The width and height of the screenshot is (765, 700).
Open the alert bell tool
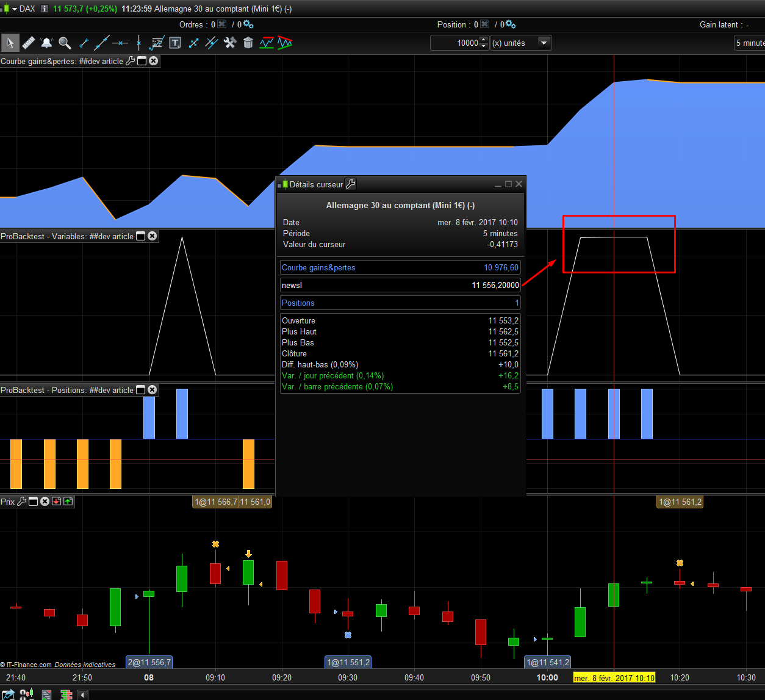[x=46, y=43]
